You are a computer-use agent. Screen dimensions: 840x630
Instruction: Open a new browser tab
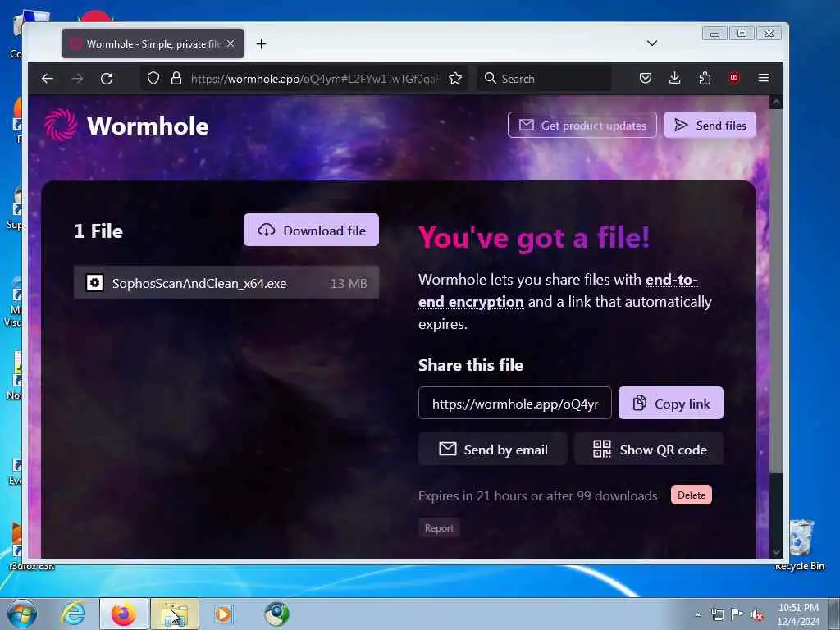tap(261, 44)
